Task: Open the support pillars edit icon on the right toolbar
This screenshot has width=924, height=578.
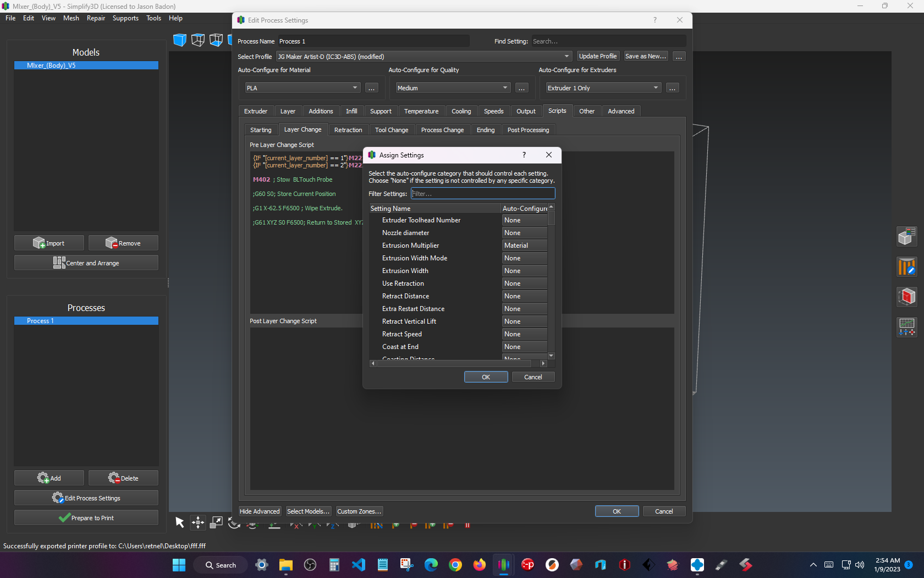Action: [907, 267]
